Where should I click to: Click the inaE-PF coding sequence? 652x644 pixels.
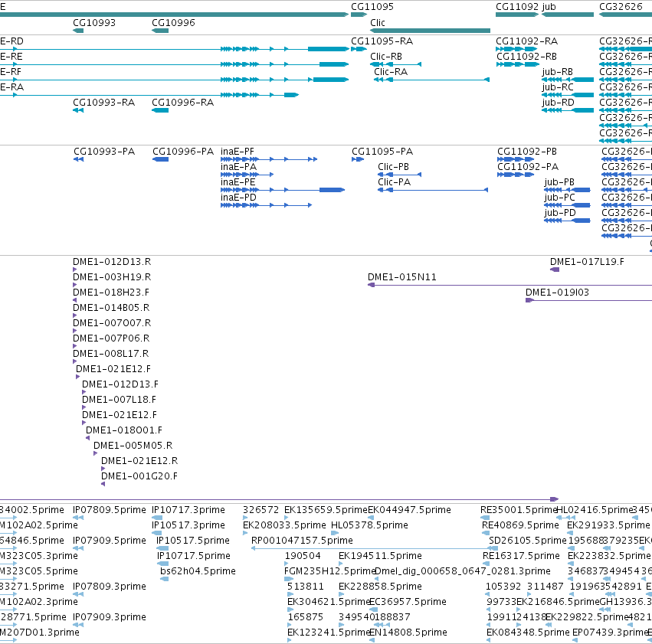[269, 159]
